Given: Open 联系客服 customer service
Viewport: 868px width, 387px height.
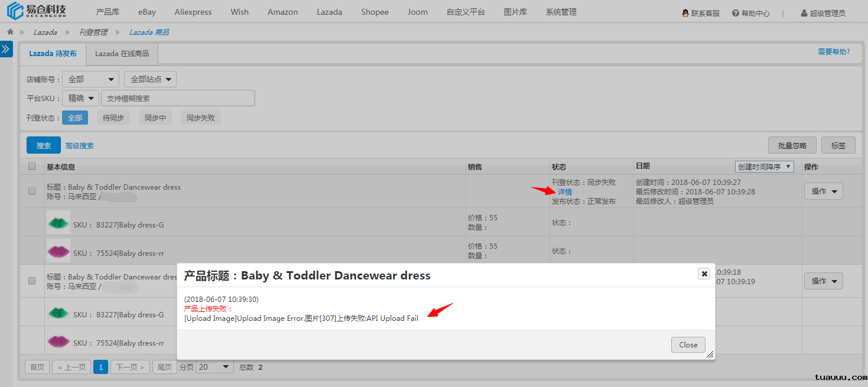Looking at the screenshot, I should [x=701, y=13].
